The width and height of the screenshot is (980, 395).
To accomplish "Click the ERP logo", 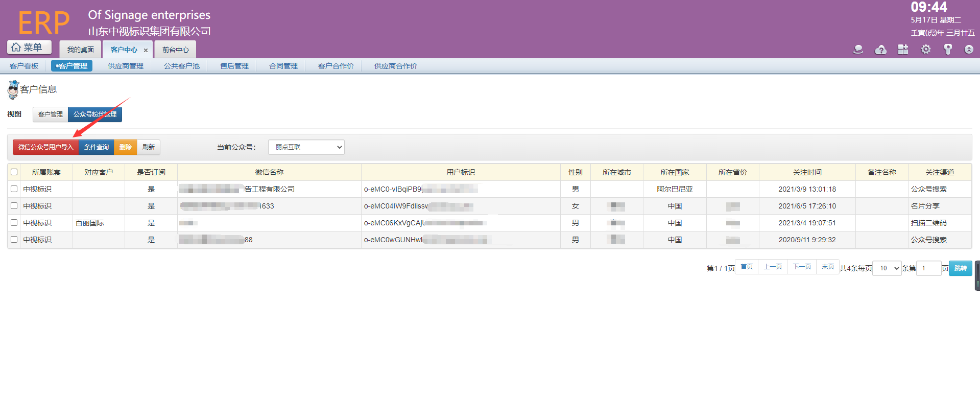I will point(44,23).
